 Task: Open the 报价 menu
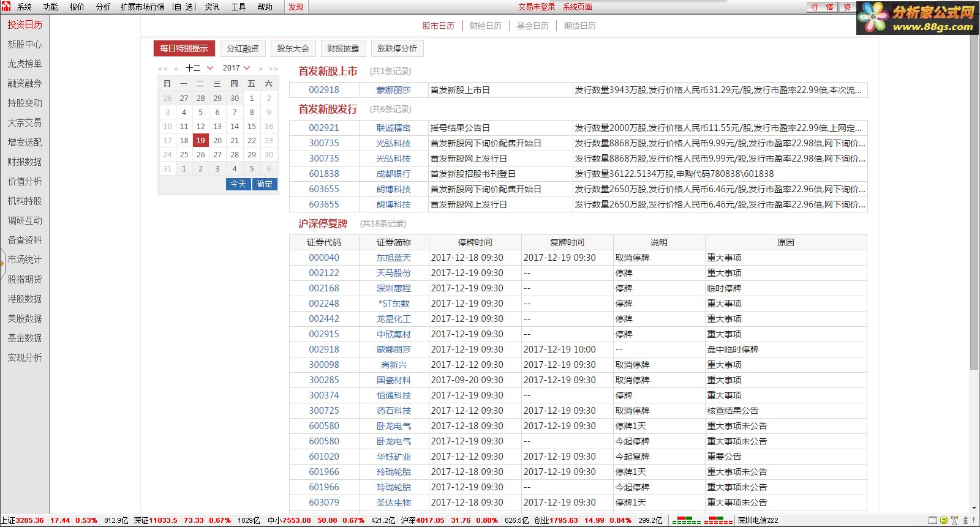pos(77,7)
